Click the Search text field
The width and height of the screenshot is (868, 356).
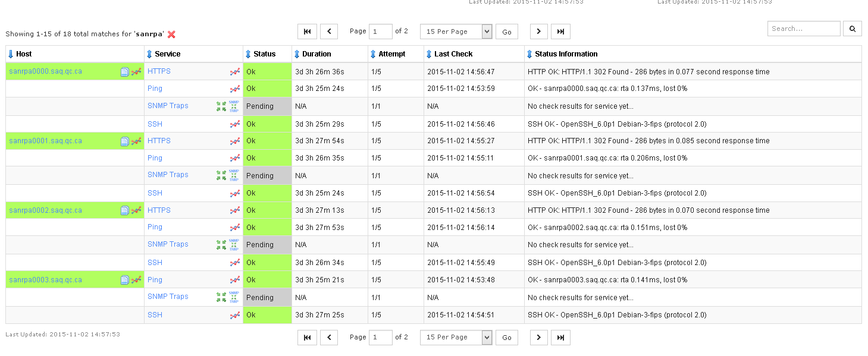click(803, 29)
